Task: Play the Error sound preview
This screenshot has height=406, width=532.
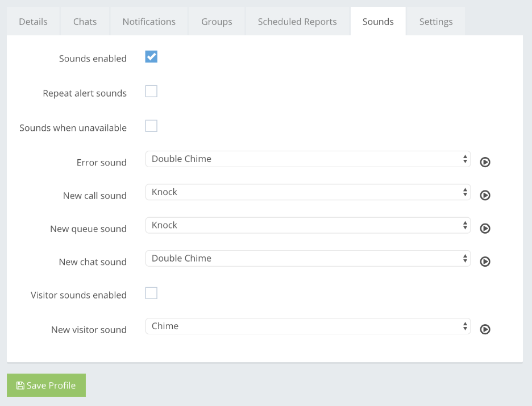Action: point(485,162)
